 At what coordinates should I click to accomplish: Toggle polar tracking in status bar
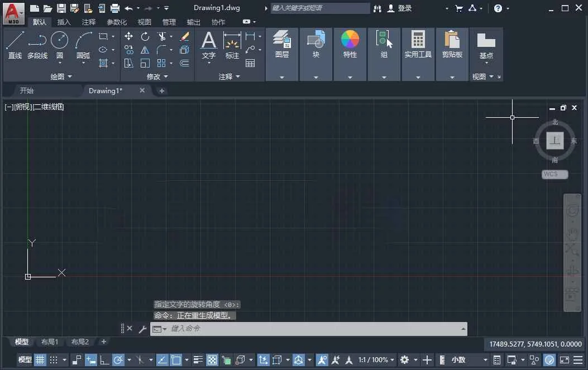(x=118, y=360)
